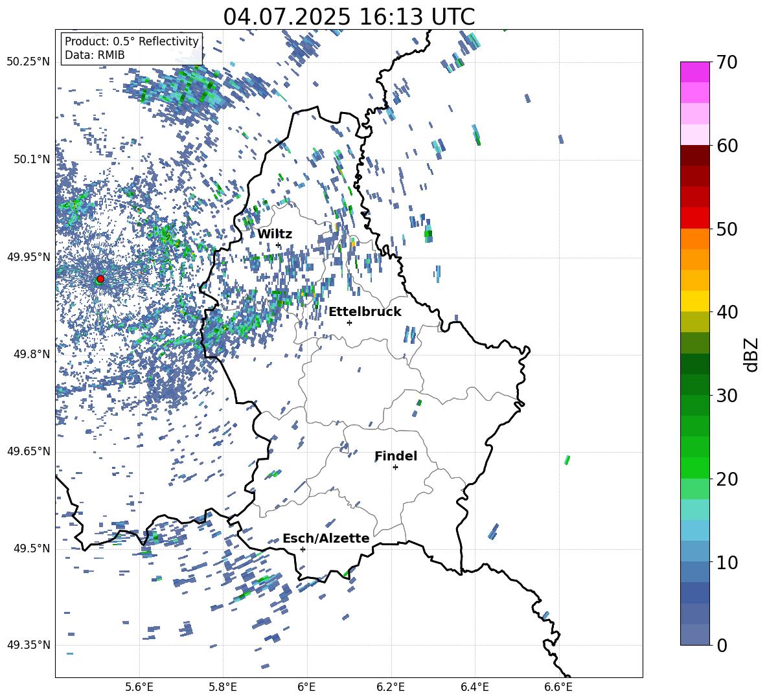This screenshot has height=700, width=767.
Task: Click the 49.95°N latitude label
Action: pyautogui.click(x=29, y=257)
